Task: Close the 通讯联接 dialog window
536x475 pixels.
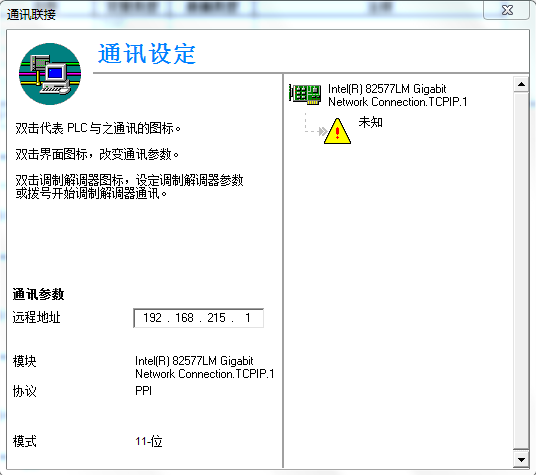Action: pos(507,10)
